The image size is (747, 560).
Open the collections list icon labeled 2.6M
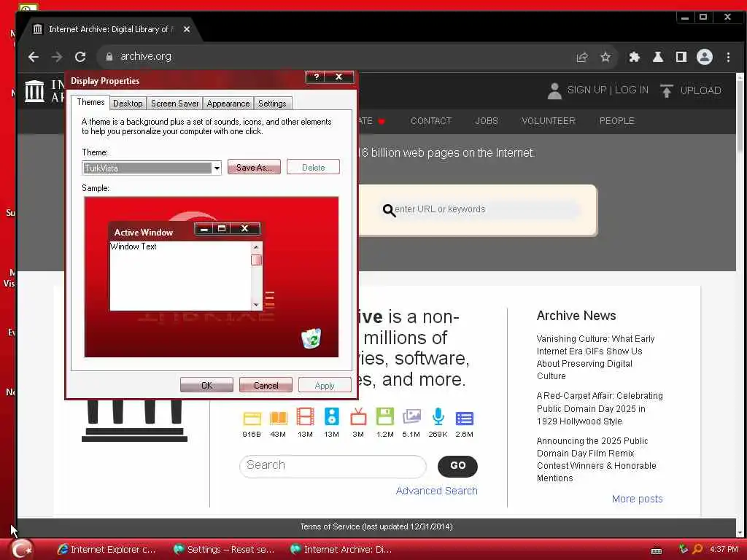coord(465,418)
